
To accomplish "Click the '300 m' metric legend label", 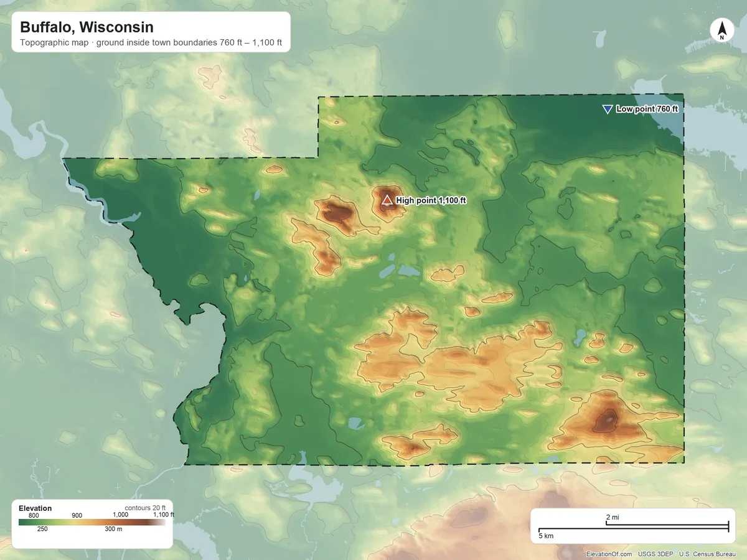I will pos(114,530).
